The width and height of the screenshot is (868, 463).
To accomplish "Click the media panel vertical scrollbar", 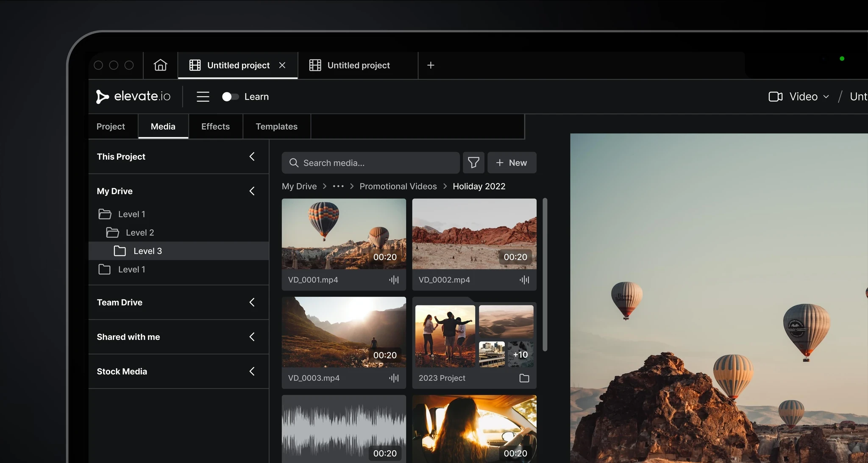I will pyautogui.click(x=545, y=274).
